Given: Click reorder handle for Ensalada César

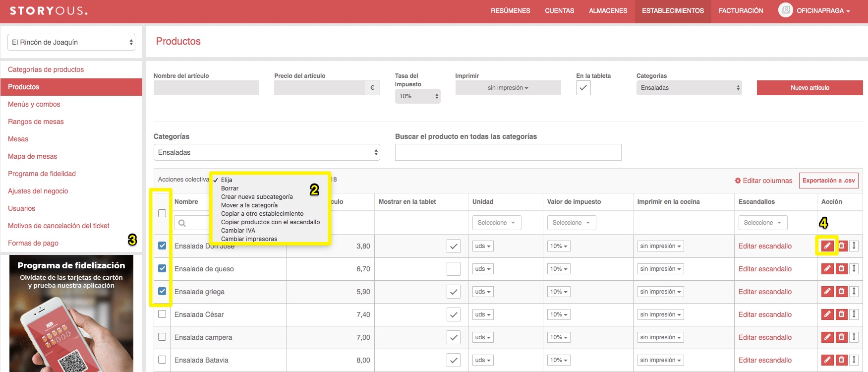Looking at the screenshot, I should coord(854,314).
